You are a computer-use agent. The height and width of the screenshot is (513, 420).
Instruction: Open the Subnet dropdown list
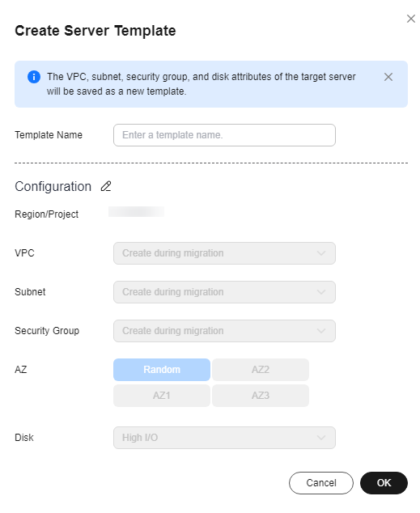[x=224, y=292]
